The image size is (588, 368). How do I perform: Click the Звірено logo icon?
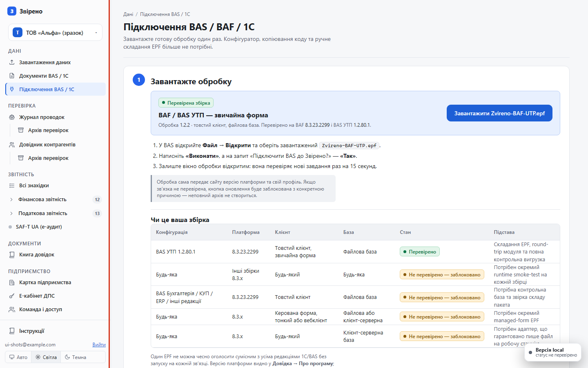pos(12,11)
